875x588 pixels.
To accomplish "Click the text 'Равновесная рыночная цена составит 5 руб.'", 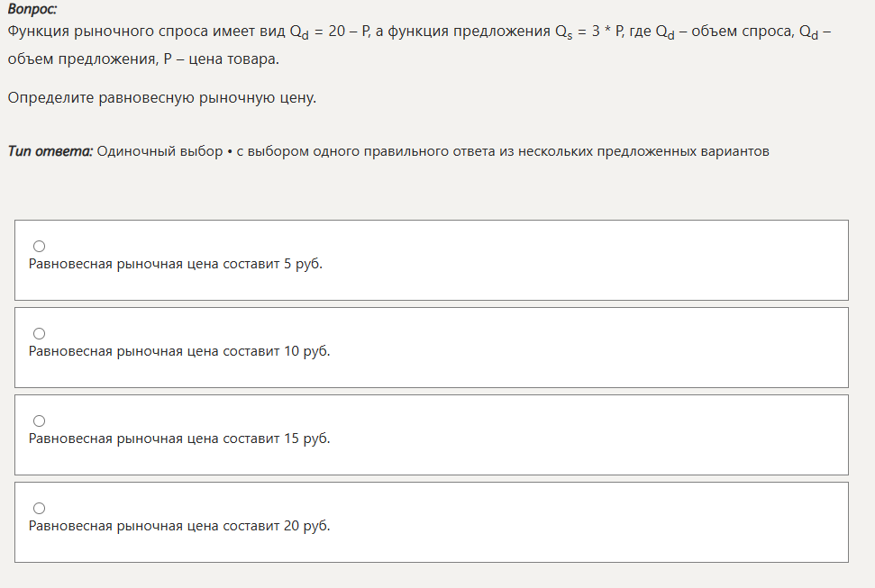I will pos(176,264).
